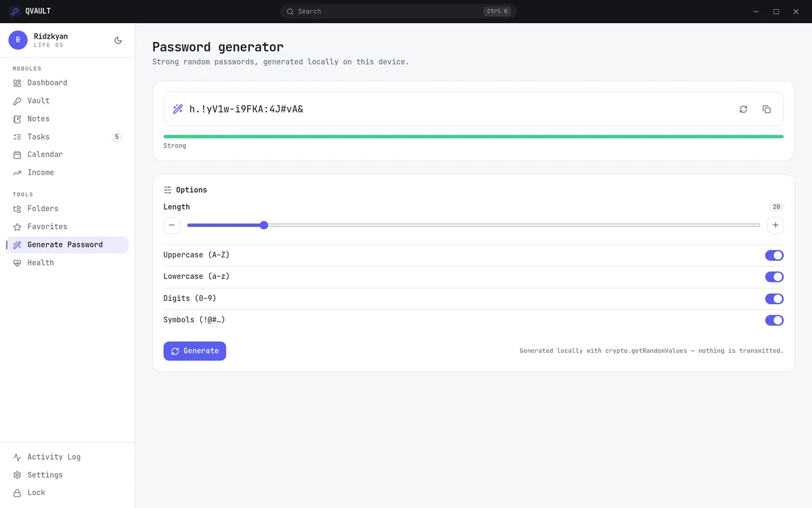812x508 pixels.
Task: Click the Activity Log pulse icon
Action: (x=18, y=457)
